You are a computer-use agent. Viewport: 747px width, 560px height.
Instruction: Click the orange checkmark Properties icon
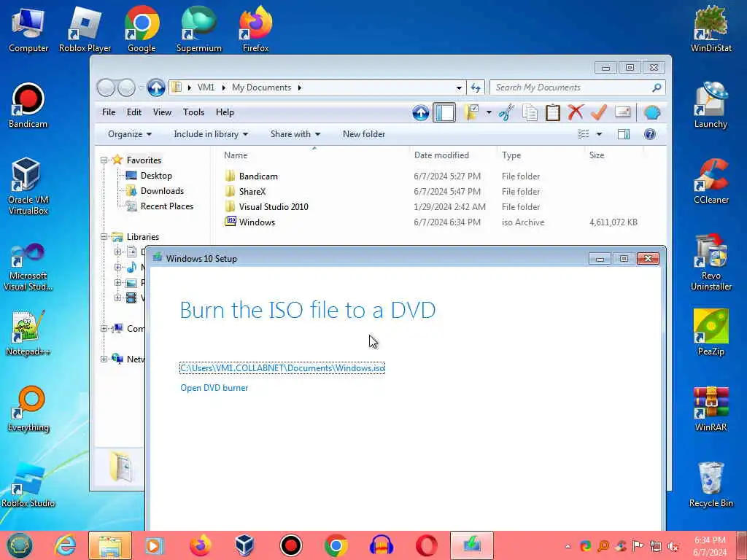point(599,113)
